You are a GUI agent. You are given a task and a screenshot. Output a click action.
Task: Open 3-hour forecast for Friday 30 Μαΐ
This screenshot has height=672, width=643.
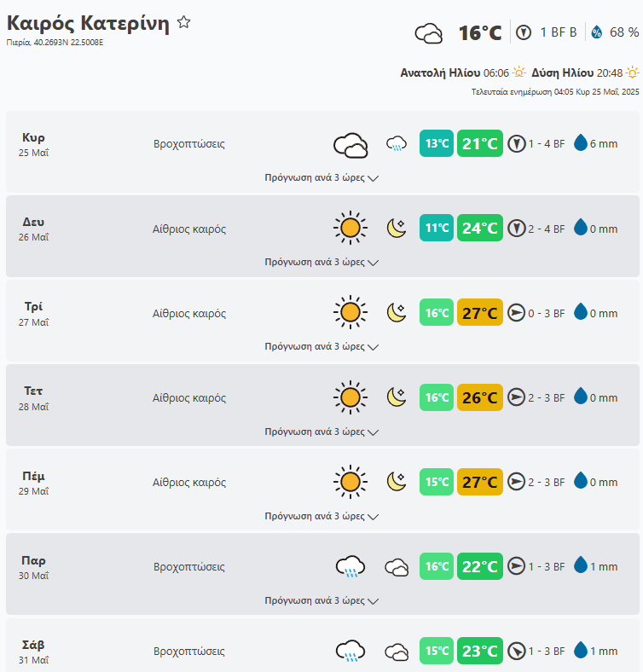pos(321,600)
